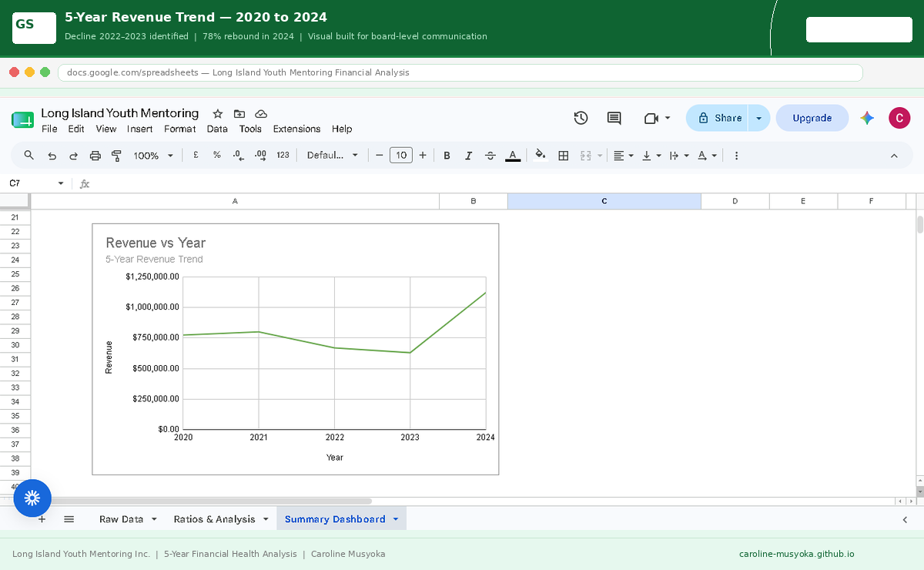Viewport: 924px width, 570px height.
Task: Open the Tools menu
Action: click(x=250, y=129)
